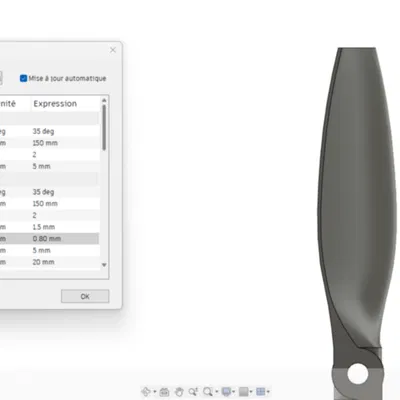
Task: Select the 1.5 mm expression cell
Action: 65,227
